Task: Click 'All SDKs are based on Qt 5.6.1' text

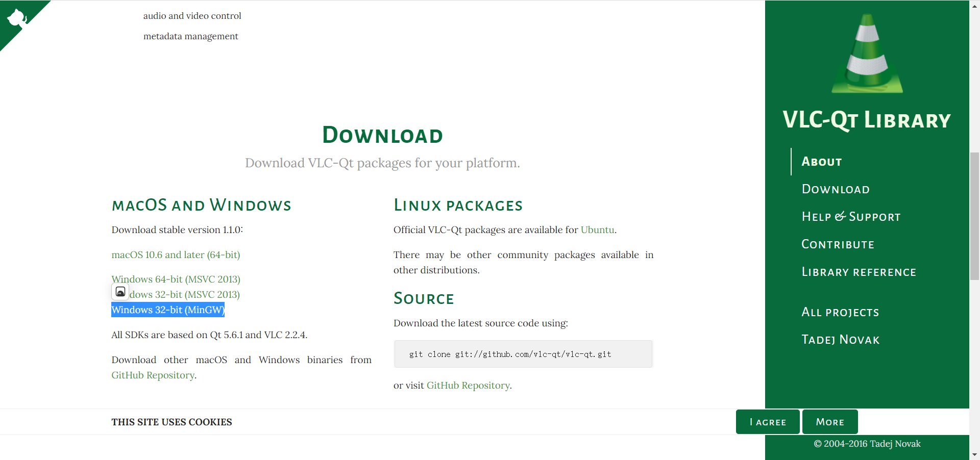Action: click(209, 335)
